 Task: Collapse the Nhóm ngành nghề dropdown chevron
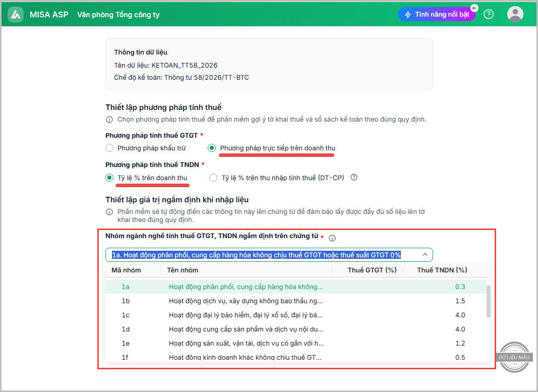(x=425, y=255)
